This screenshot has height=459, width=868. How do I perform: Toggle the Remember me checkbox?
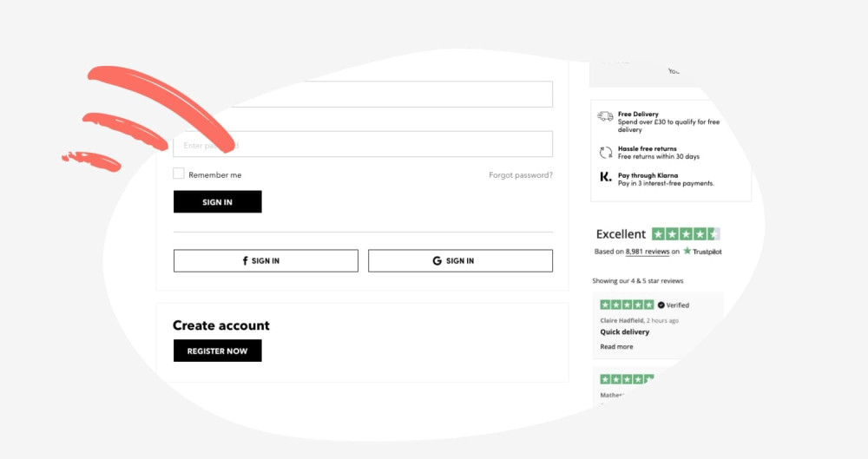tap(179, 174)
